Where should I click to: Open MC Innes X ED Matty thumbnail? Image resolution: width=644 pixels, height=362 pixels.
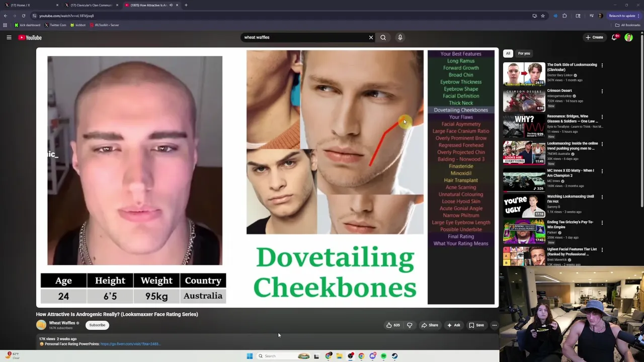524,179
